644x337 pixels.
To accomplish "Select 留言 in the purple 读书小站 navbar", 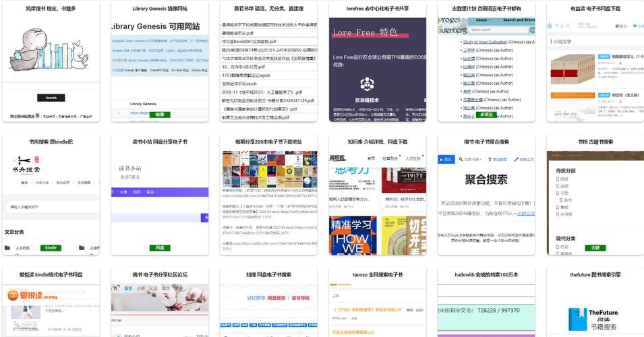I will pyautogui.click(x=150, y=192).
